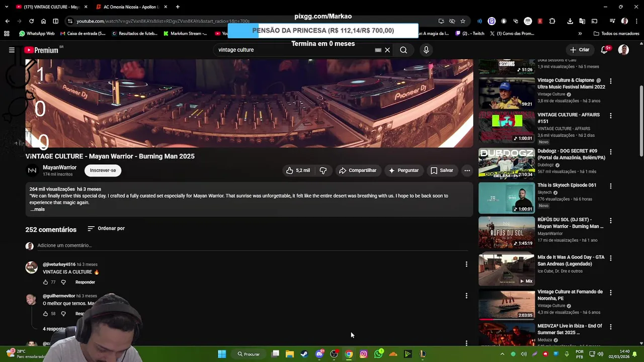
Task: Click the search magnifier button
Action: click(x=404, y=50)
